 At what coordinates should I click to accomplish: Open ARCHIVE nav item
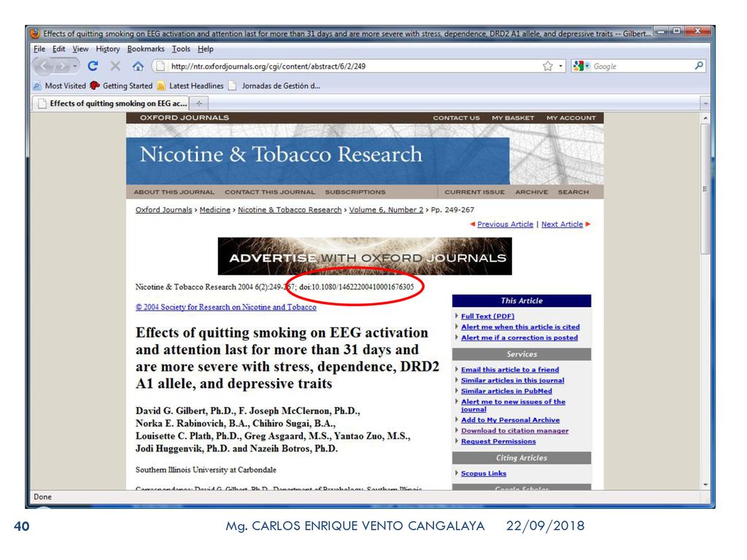(531, 192)
